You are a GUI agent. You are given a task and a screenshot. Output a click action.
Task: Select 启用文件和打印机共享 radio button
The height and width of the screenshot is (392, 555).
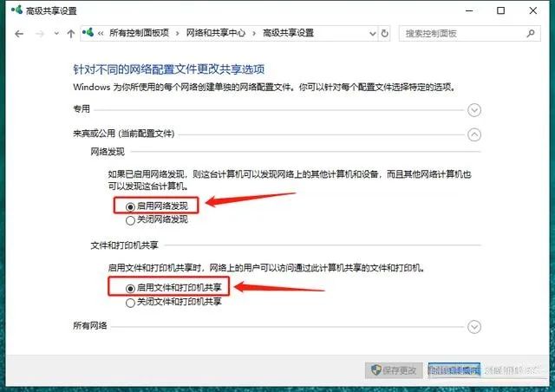click(130, 289)
